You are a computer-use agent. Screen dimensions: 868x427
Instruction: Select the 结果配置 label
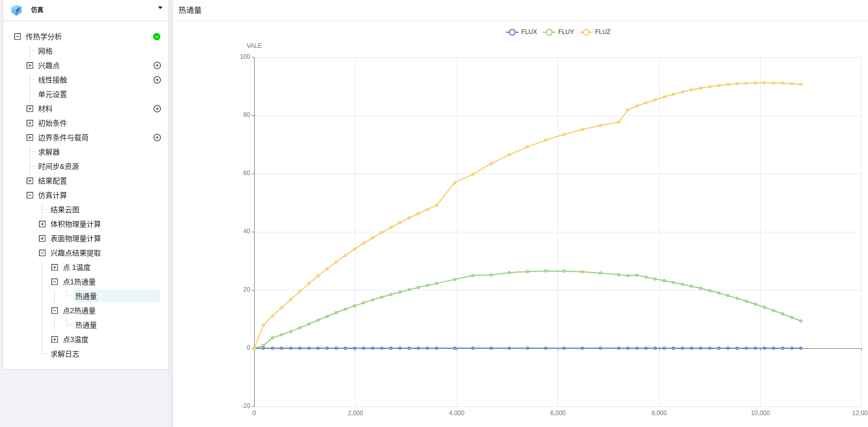click(x=53, y=181)
